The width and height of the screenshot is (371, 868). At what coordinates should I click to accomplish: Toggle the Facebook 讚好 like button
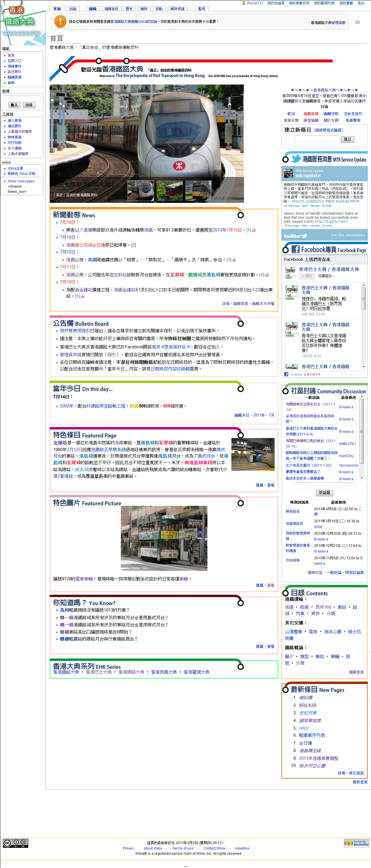pyautogui.click(x=307, y=276)
